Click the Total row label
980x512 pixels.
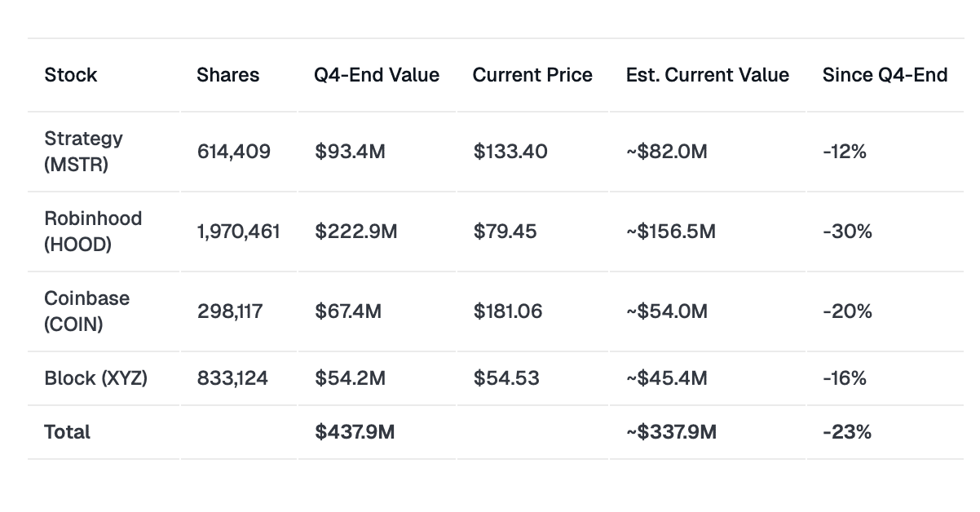click(68, 431)
